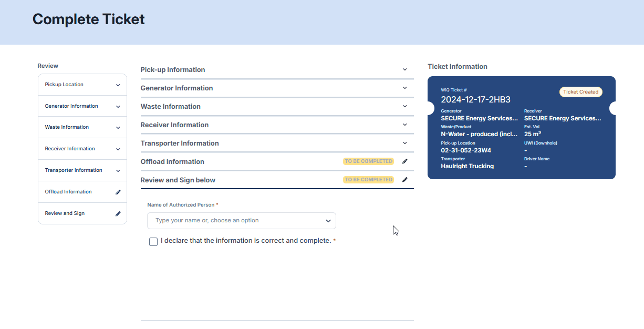Click TO BE COMPLETED badge on Review and Sign
The height and width of the screenshot is (329, 644).
pos(369,180)
